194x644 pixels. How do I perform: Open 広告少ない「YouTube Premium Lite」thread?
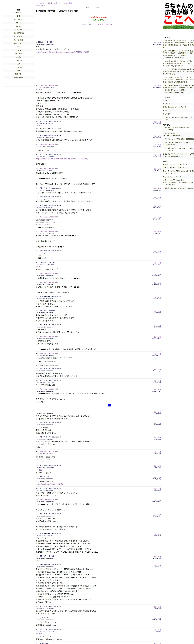click(x=179, y=155)
